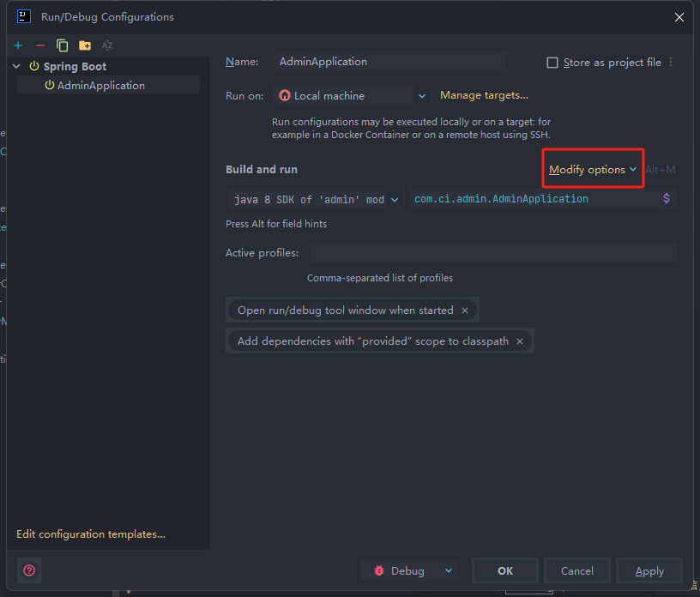Remove the Add dependencies with provided scope option
The image size is (700, 597).
[520, 341]
